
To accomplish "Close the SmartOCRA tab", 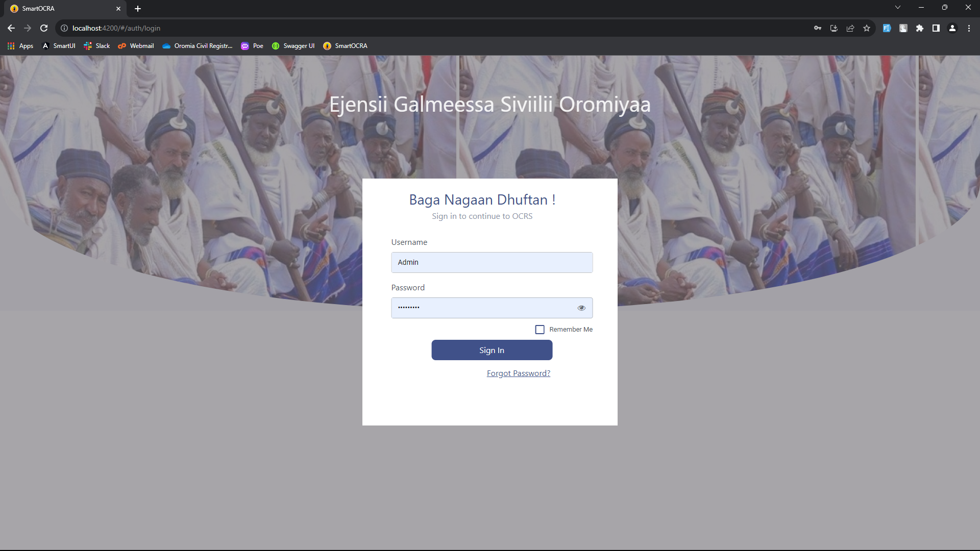I will pyautogui.click(x=118, y=9).
